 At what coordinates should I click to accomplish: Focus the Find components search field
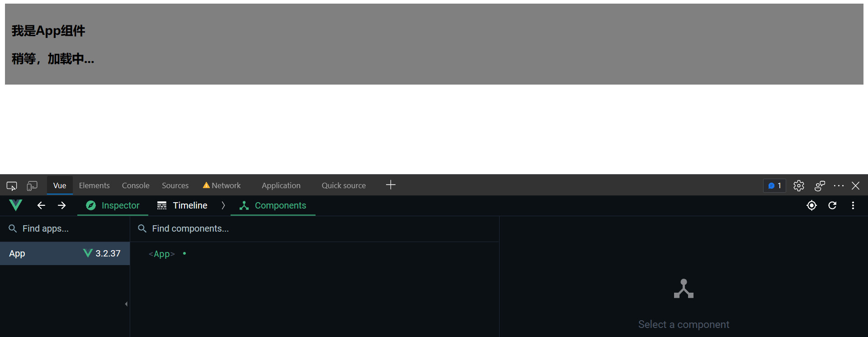[315, 228]
